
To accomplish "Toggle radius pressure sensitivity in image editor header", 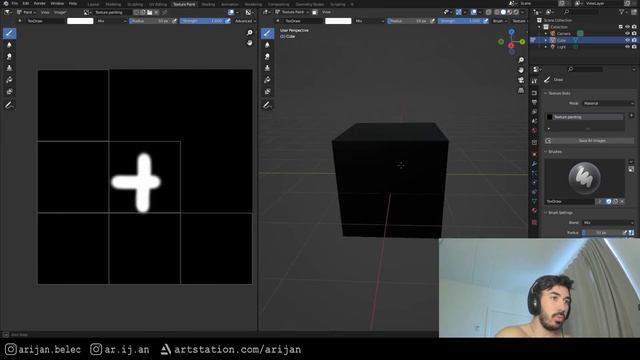I will click(x=175, y=21).
